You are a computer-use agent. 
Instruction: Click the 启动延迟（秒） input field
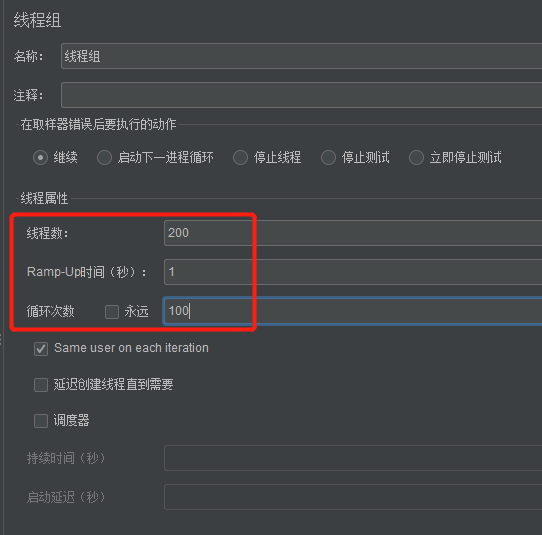point(353,497)
